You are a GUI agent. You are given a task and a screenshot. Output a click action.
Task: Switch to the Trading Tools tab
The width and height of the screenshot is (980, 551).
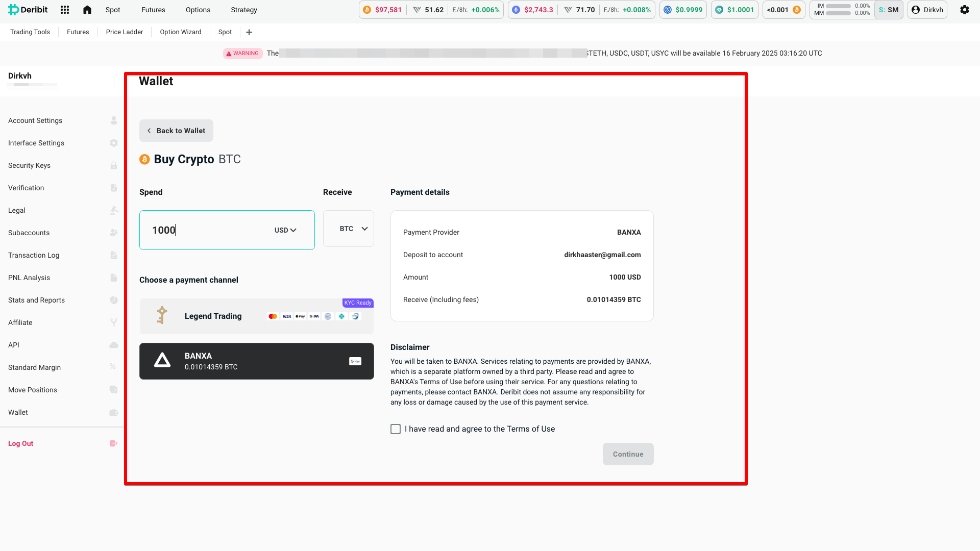[x=30, y=32]
